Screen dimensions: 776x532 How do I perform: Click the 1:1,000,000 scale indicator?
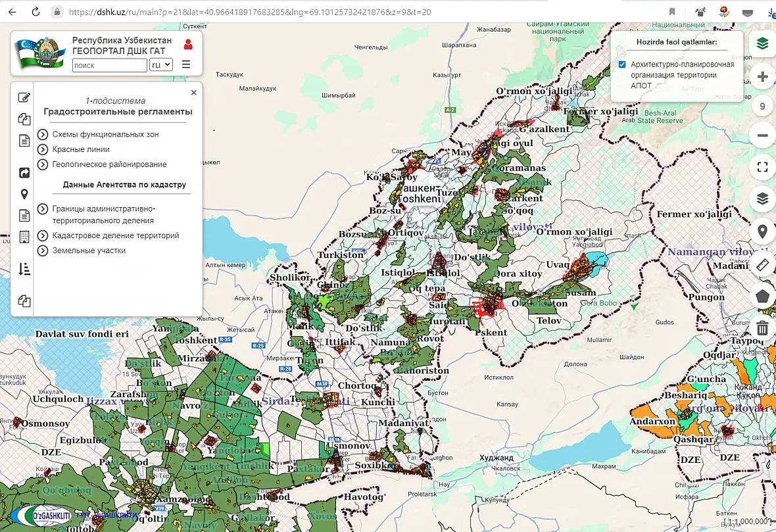coord(748,521)
